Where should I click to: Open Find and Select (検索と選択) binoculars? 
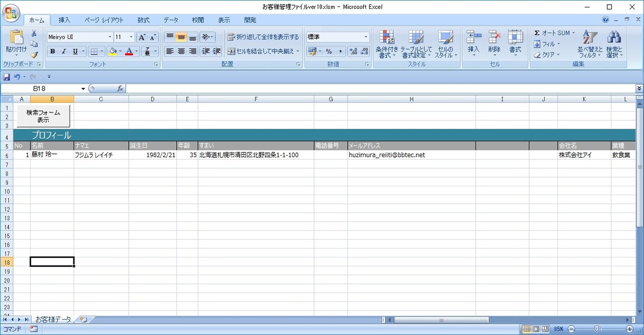pos(614,44)
